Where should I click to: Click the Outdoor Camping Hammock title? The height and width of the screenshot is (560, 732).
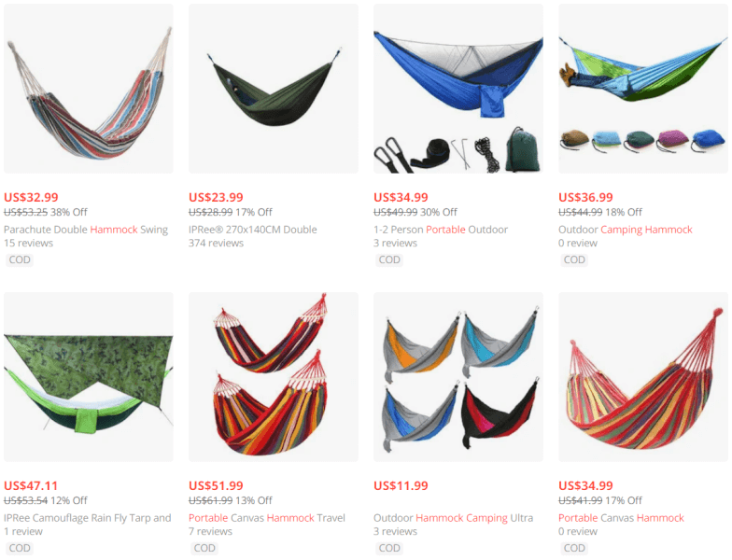(626, 230)
